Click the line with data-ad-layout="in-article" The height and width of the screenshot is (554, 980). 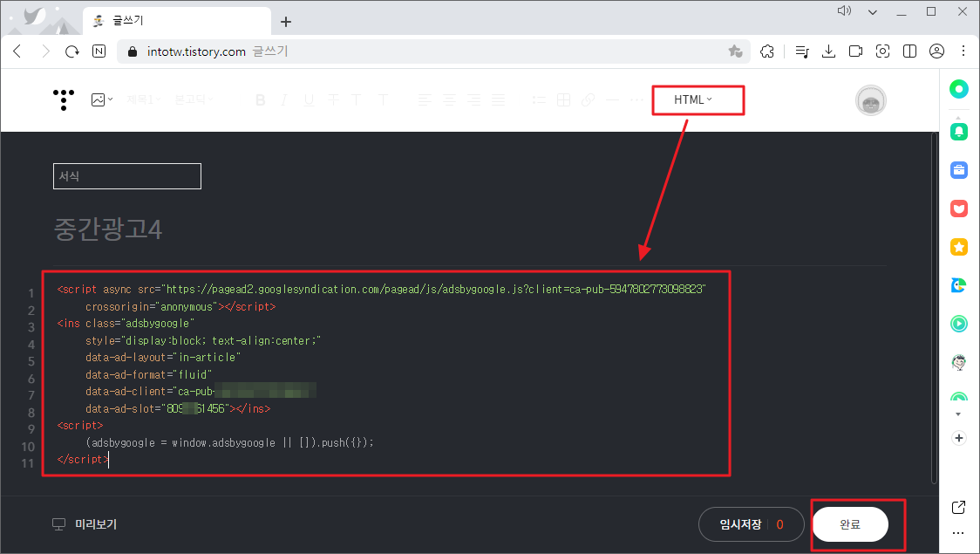[163, 358]
